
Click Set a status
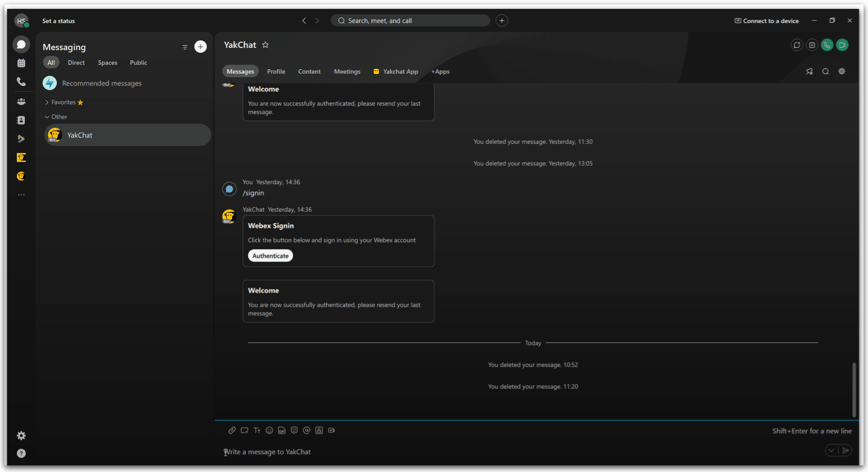[59, 21]
